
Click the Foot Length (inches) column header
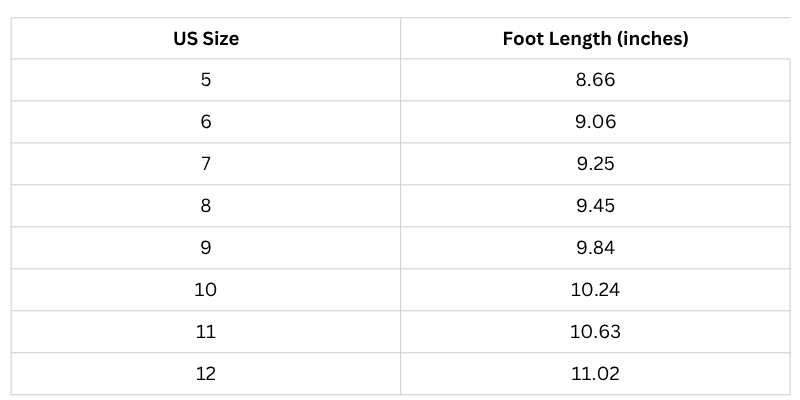coord(595,39)
